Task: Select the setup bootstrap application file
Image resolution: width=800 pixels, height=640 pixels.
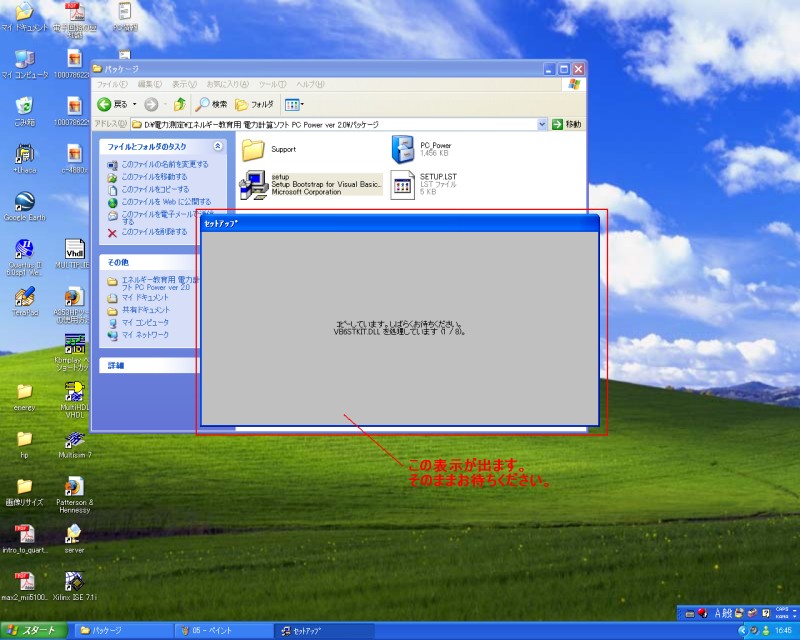Action: coord(310,184)
